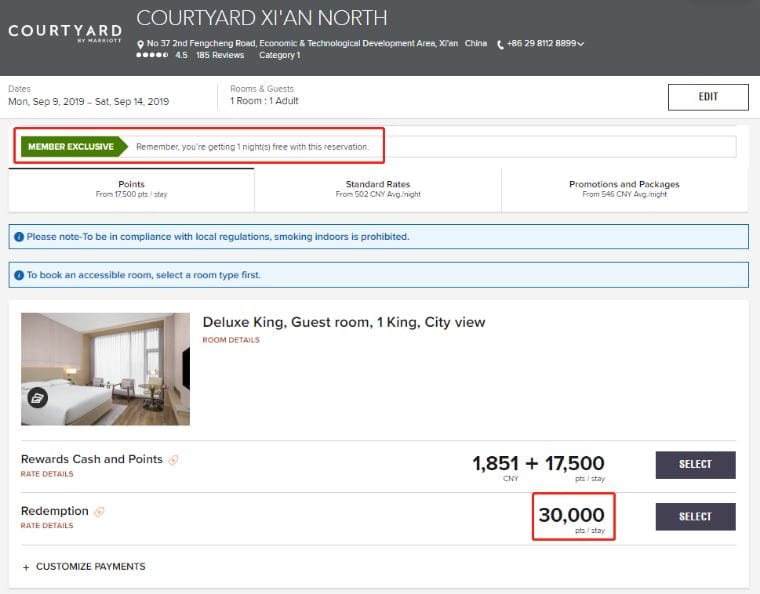Click the Courtyard by Marriott logo

point(65,33)
